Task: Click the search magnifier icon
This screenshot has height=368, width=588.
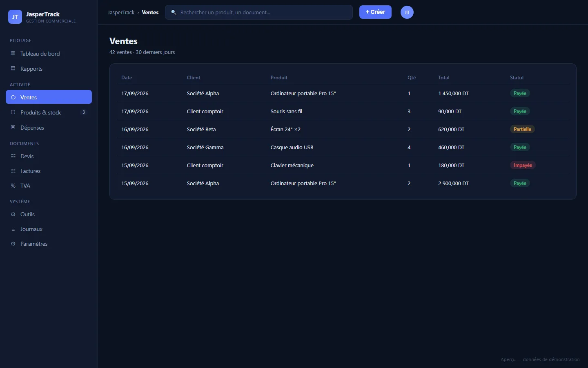Action: pyautogui.click(x=174, y=12)
